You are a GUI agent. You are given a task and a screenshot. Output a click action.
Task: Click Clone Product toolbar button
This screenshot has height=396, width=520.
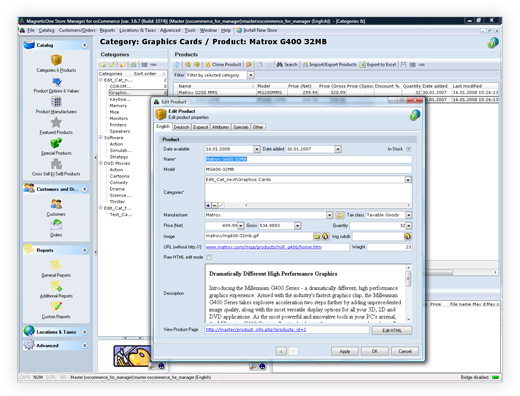223,65
